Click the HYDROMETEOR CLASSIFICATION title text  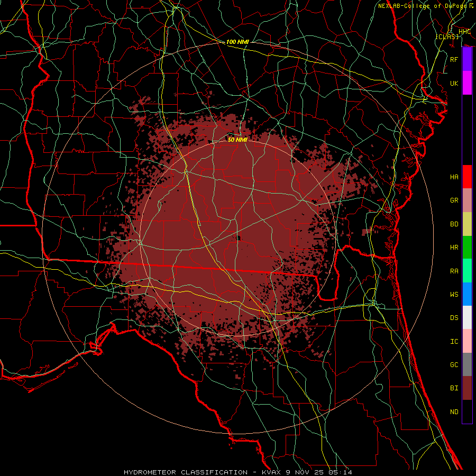[186, 472]
